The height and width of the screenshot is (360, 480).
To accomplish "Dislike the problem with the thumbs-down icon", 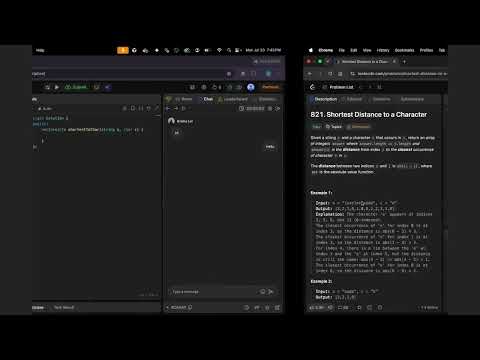I will coord(330,307).
